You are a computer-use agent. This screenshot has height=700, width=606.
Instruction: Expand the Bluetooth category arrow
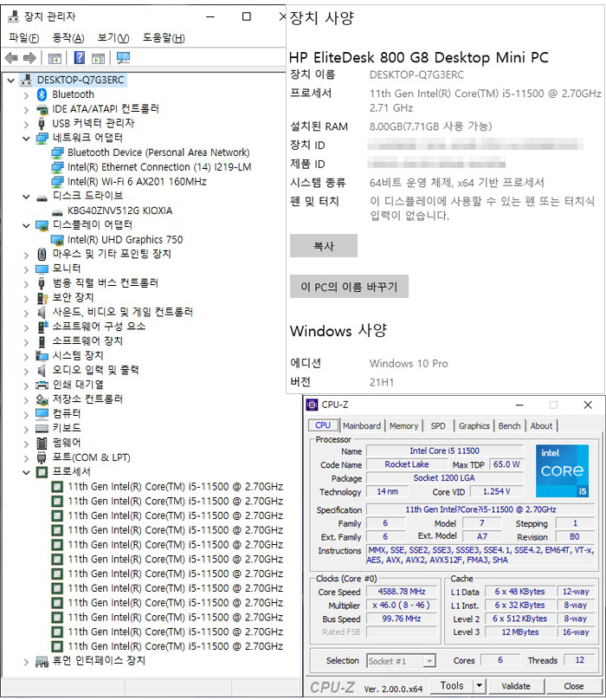pyautogui.click(x=26, y=95)
